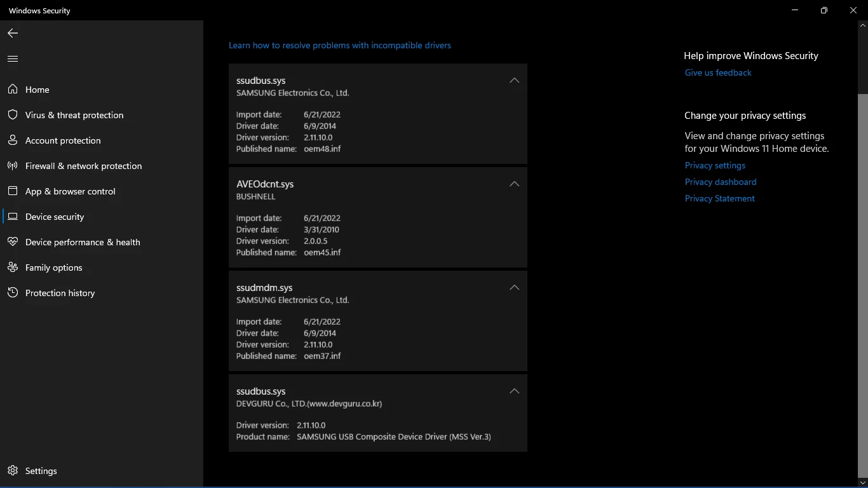Minimize the Windows Security window
The height and width of the screenshot is (488, 868).
(796, 10)
